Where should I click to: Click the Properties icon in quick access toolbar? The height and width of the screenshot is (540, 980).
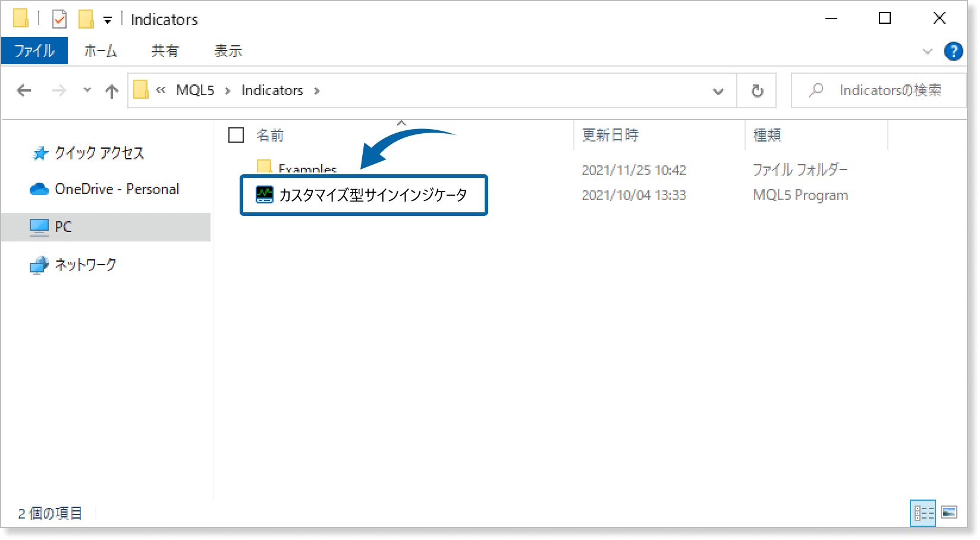click(x=59, y=18)
